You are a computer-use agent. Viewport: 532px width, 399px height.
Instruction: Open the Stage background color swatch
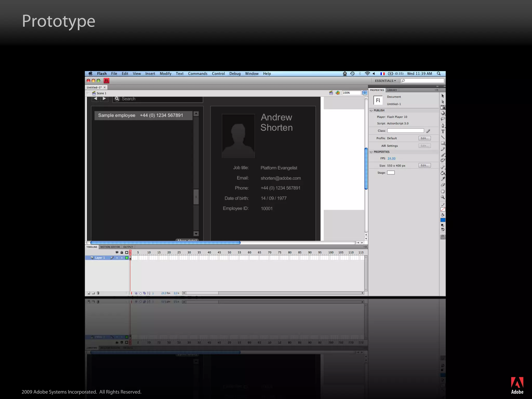tap(391, 173)
